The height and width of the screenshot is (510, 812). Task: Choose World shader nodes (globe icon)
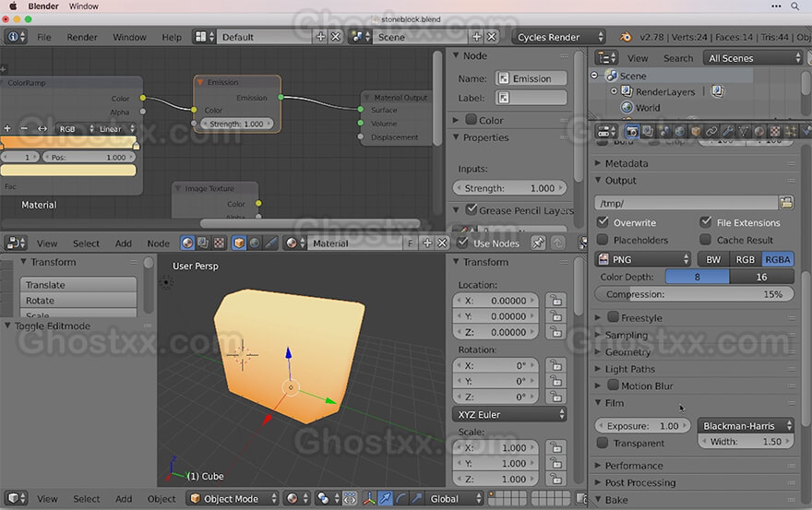click(x=255, y=243)
